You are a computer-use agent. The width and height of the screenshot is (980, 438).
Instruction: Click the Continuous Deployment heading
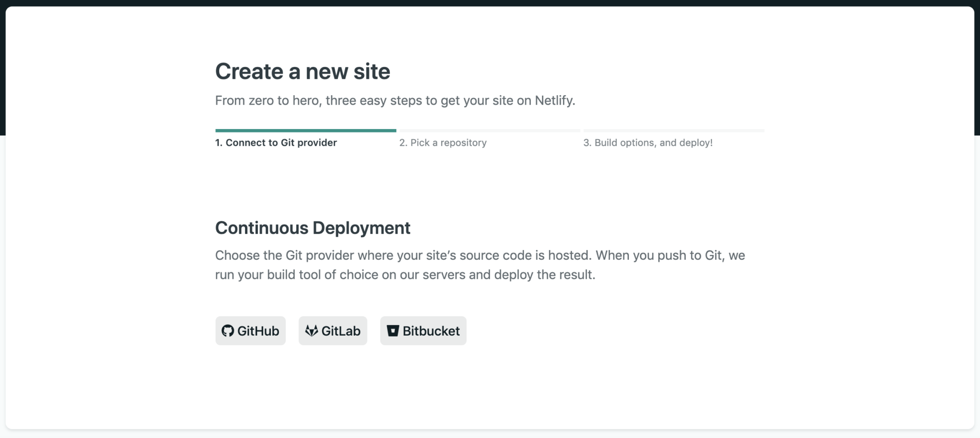(x=312, y=228)
